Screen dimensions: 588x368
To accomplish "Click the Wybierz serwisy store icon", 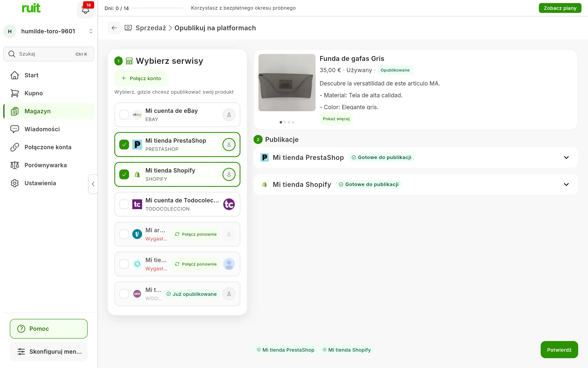I will [129, 61].
